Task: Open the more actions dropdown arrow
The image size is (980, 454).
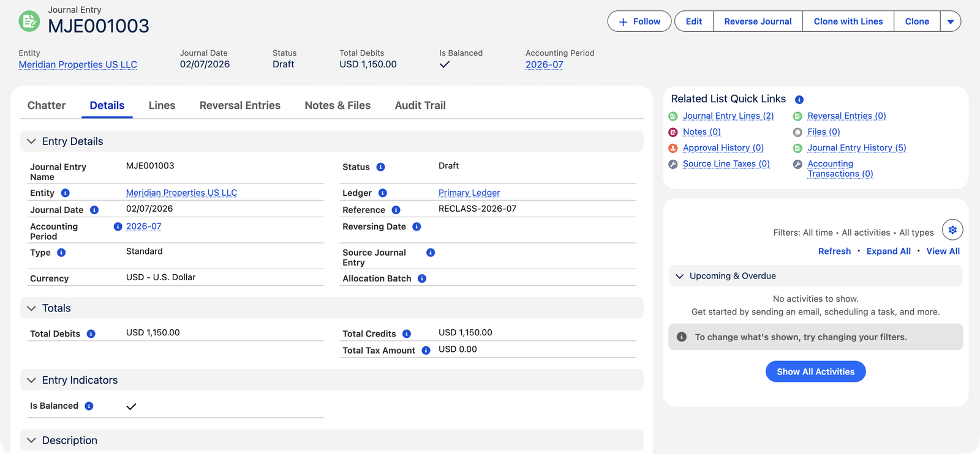Action: click(x=951, y=21)
